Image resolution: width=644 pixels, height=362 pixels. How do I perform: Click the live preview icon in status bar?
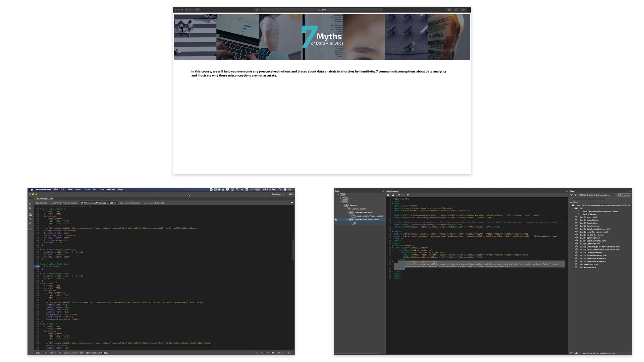pyautogui.click(x=288, y=353)
